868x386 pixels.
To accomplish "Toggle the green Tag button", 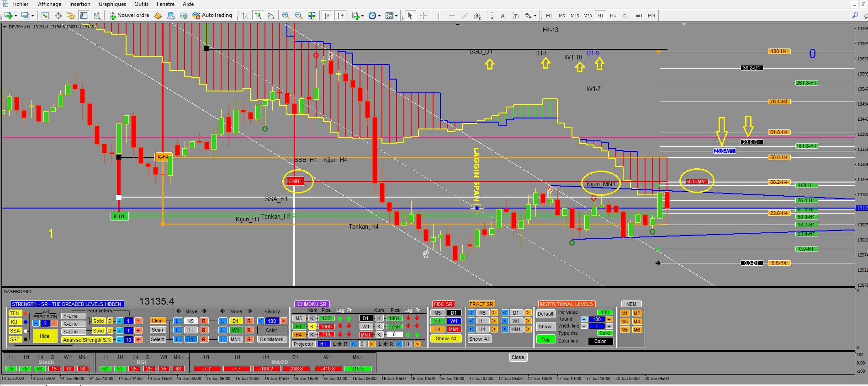I will [545, 339].
